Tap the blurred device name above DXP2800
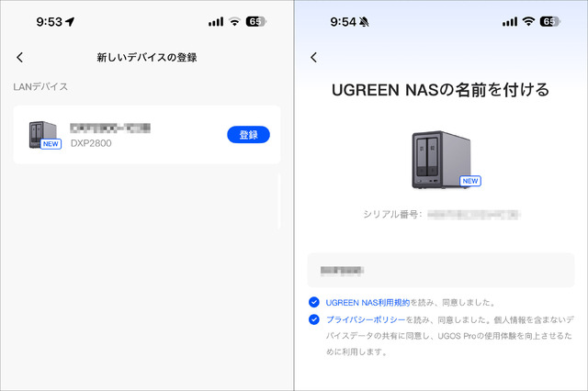 point(110,128)
